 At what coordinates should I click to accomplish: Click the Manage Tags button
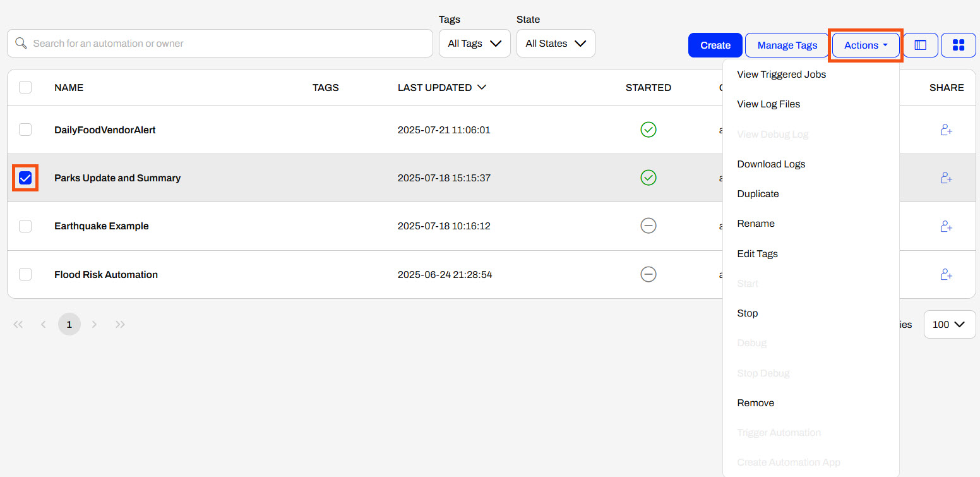(x=787, y=45)
